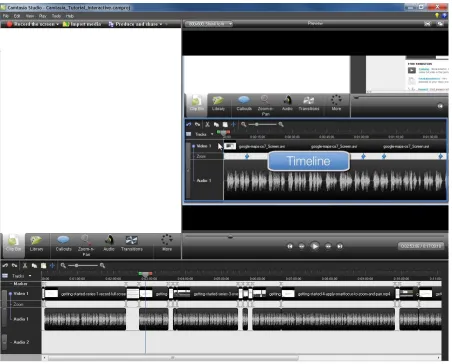Click the Play button in the preview controls
Image resolution: width=452 pixels, height=364 pixels.
click(x=314, y=246)
